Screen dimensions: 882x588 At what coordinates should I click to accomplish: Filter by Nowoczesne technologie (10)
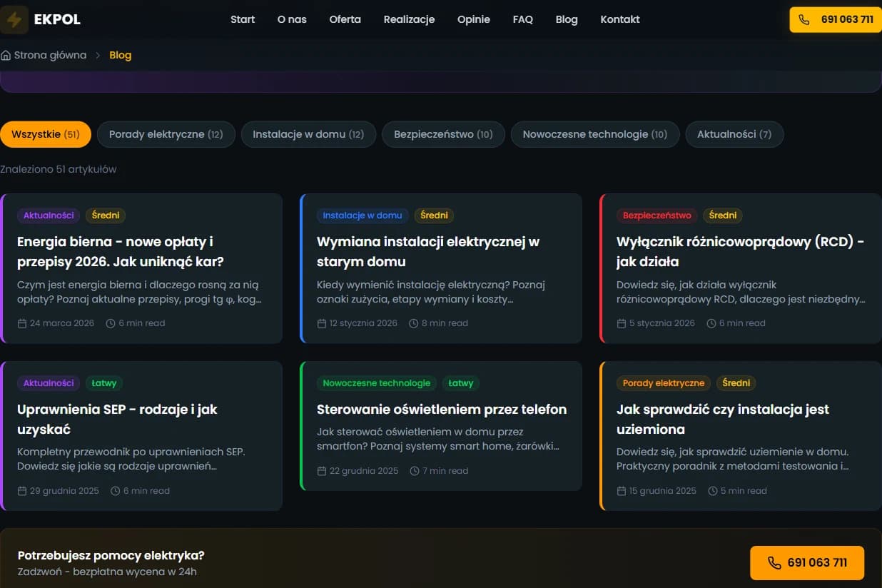tap(595, 134)
